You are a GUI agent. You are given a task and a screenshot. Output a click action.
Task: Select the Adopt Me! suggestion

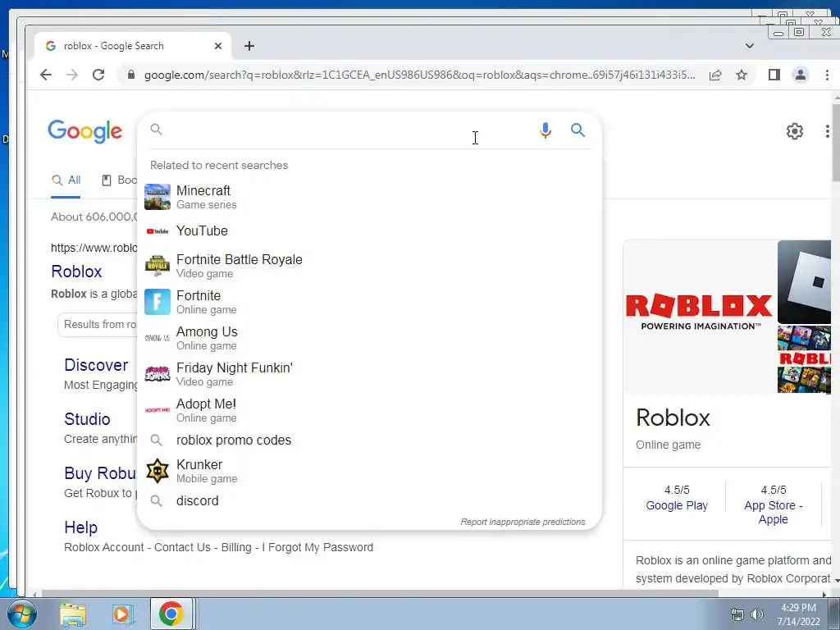click(369, 410)
